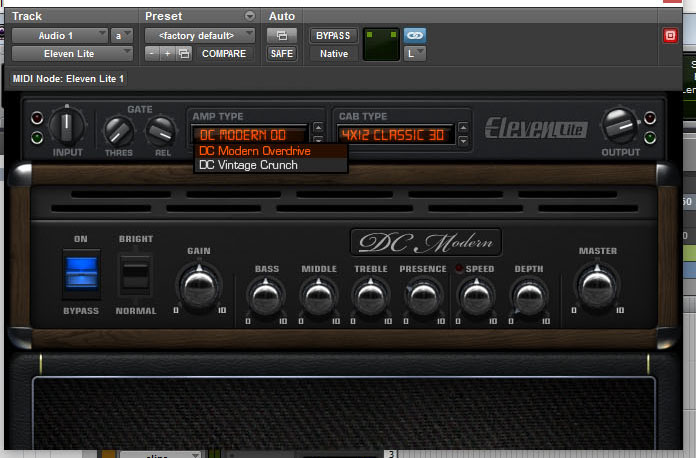The image size is (696, 458).
Task: Click the next preset plus button
Action: [x=167, y=54]
